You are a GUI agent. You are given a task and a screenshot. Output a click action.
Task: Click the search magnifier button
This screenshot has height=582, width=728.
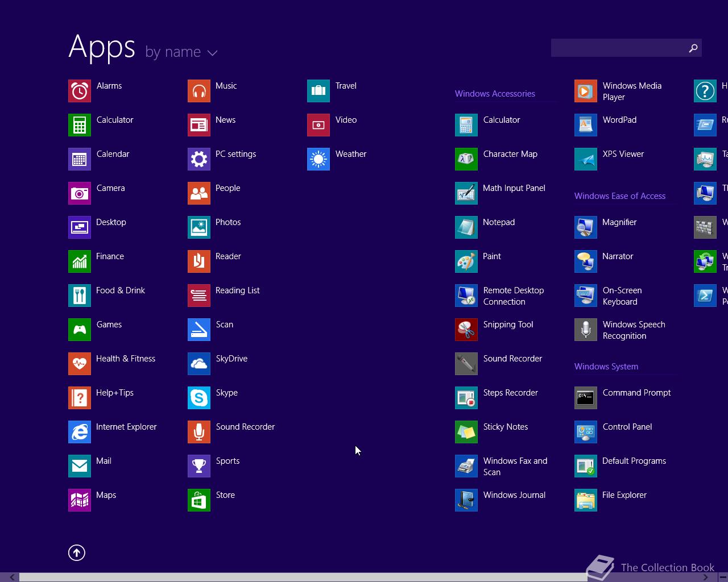[693, 48]
